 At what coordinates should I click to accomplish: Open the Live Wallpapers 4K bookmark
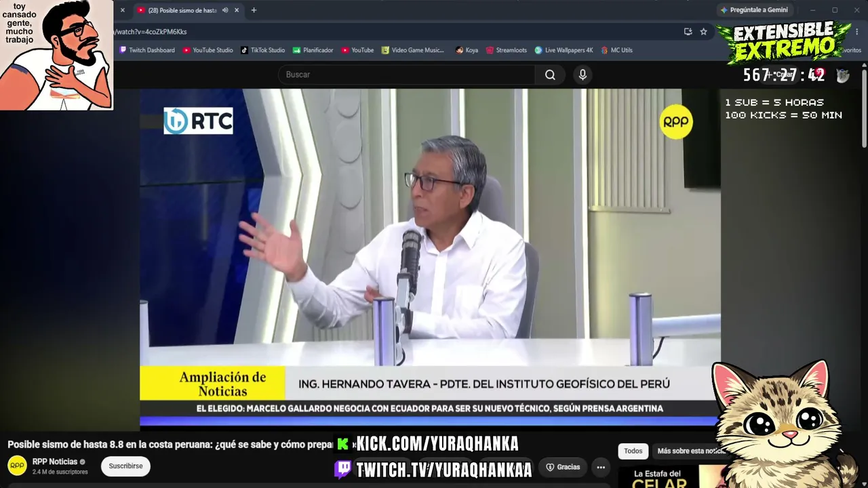pos(564,50)
